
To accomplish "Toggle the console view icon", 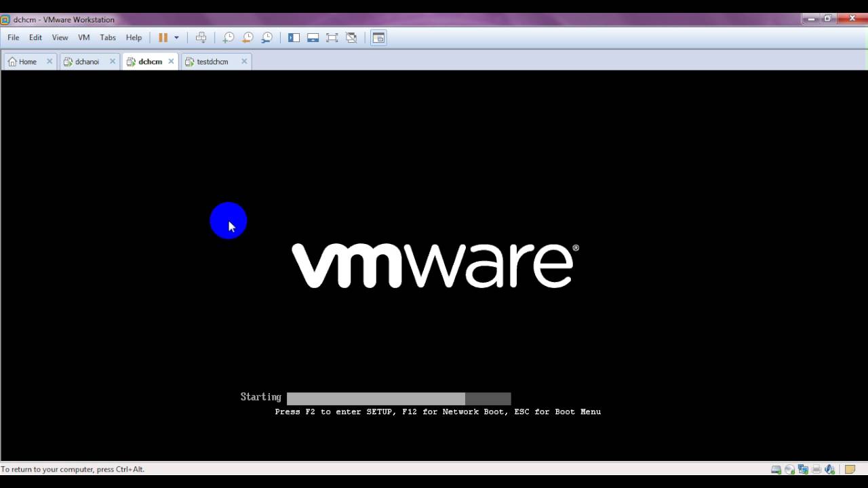I will click(x=378, y=38).
